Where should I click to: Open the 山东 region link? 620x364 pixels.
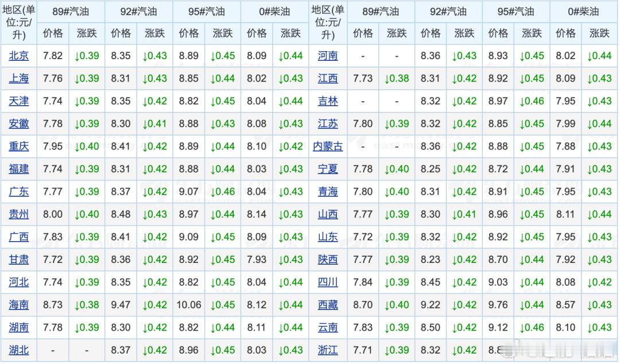(x=328, y=237)
